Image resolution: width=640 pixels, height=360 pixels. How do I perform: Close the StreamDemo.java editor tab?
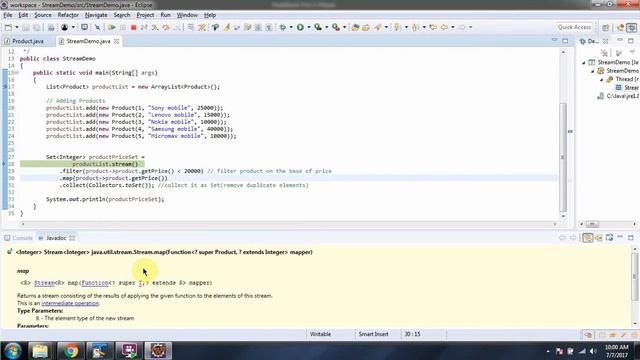point(117,41)
